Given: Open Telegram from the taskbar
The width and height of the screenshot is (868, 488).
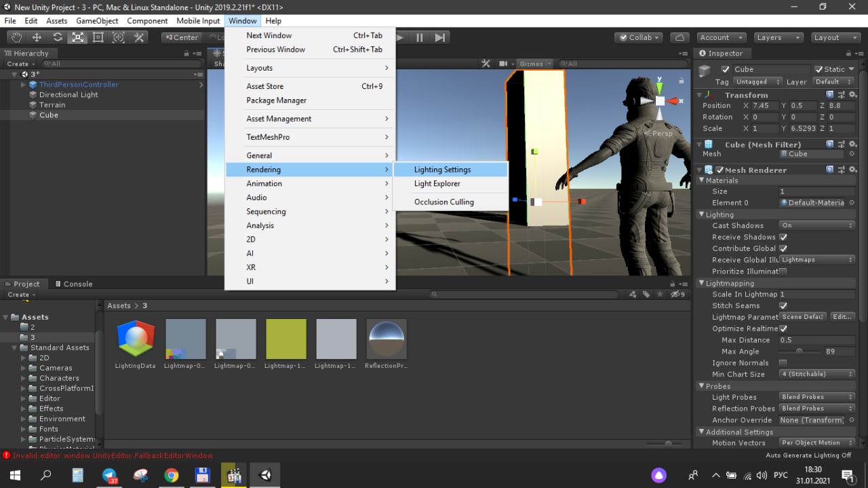Looking at the screenshot, I should tap(109, 475).
